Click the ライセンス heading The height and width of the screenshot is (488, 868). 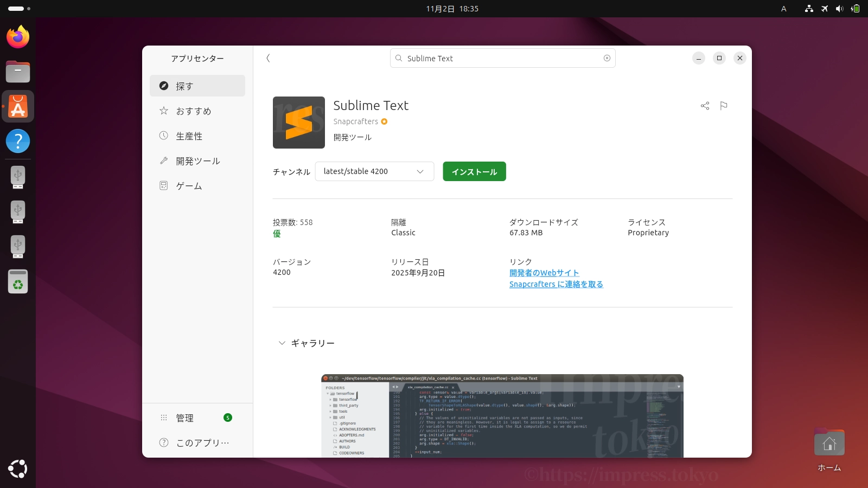click(647, 222)
